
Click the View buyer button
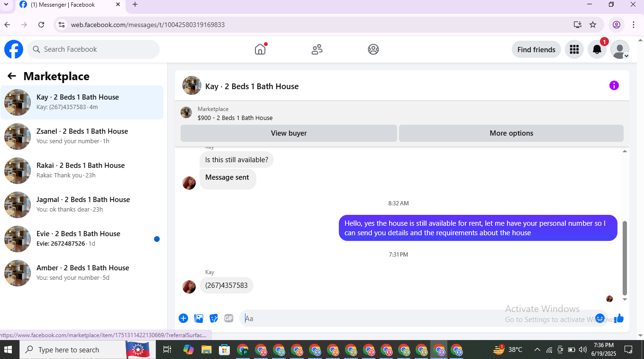tap(289, 133)
